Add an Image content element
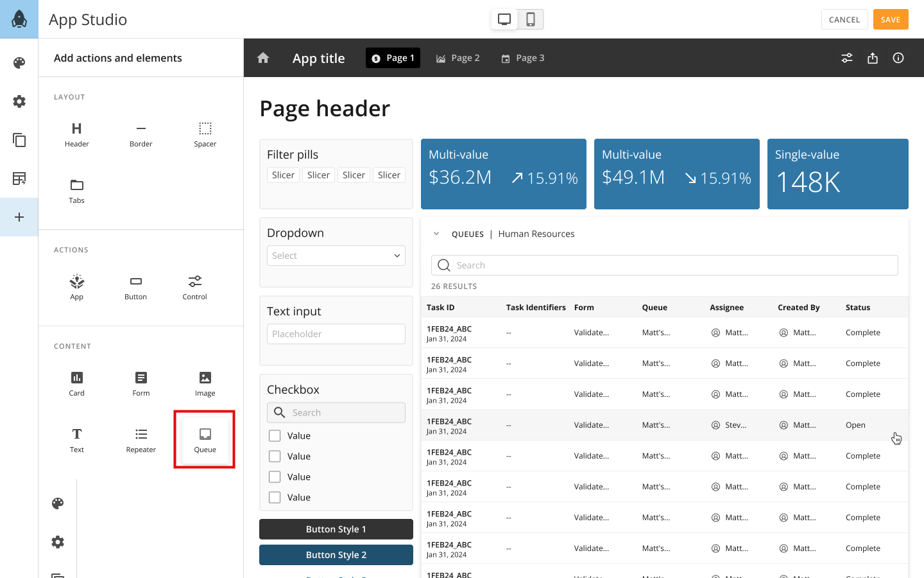This screenshot has height=578, width=924. (x=205, y=384)
